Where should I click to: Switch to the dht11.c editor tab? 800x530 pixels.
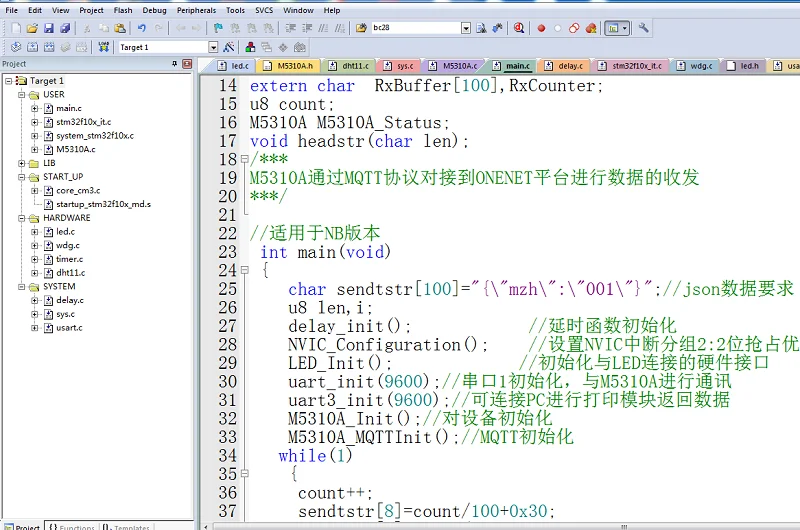coord(349,66)
